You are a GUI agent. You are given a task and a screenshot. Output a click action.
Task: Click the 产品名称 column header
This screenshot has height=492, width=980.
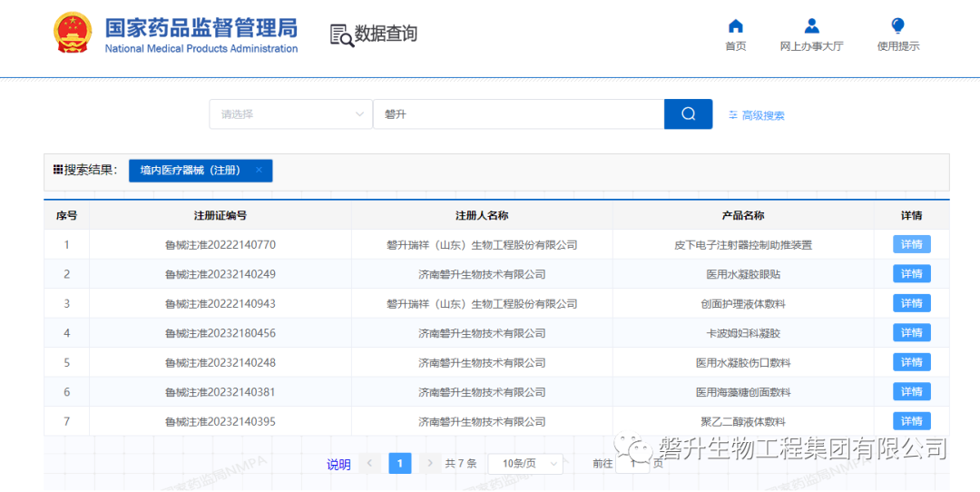(x=743, y=216)
